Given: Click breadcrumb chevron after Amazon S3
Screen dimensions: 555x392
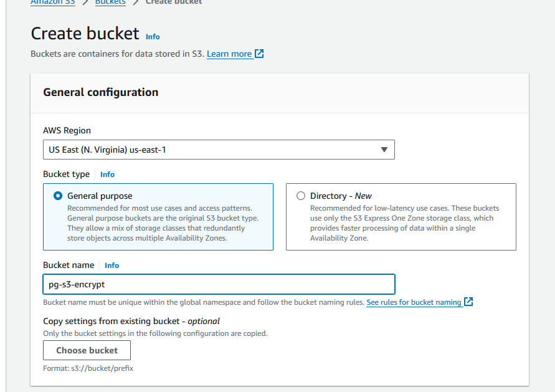Looking at the screenshot, I should point(85,2).
